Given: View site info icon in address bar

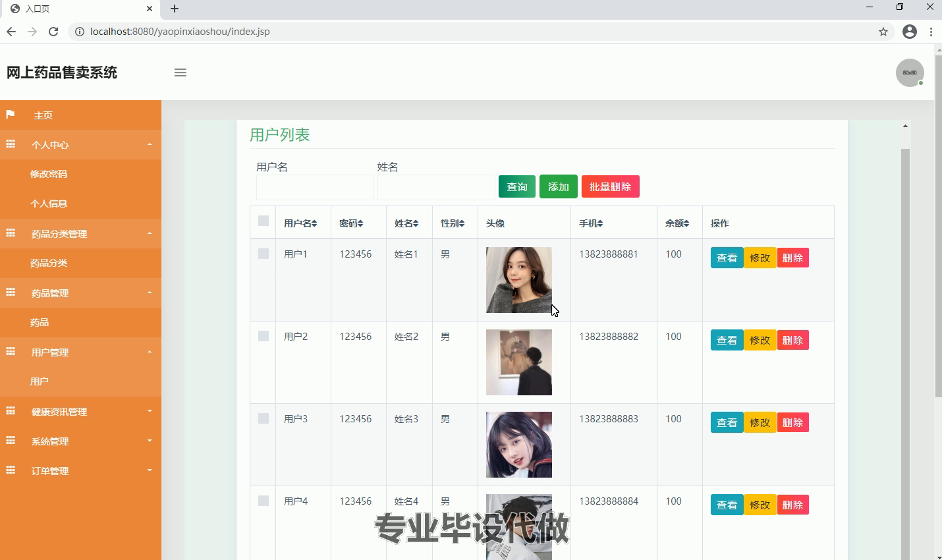Looking at the screenshot, I should click(80, 32).
